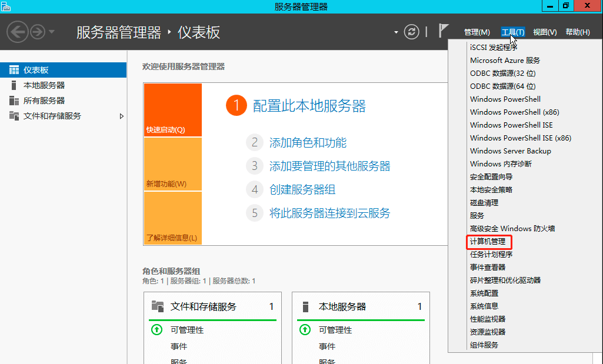Launch Windows PowerShell ISE from the Tools menu

pos(511,125)
